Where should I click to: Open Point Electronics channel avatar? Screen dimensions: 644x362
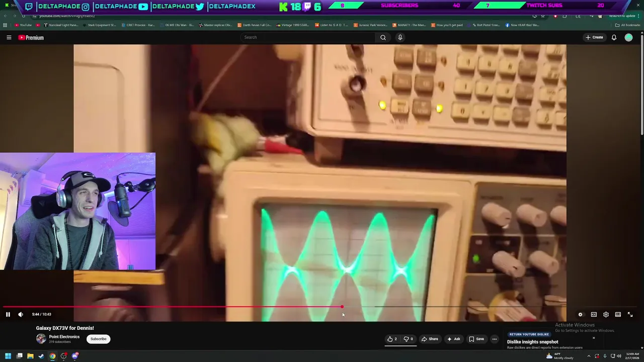click(41, 339)
